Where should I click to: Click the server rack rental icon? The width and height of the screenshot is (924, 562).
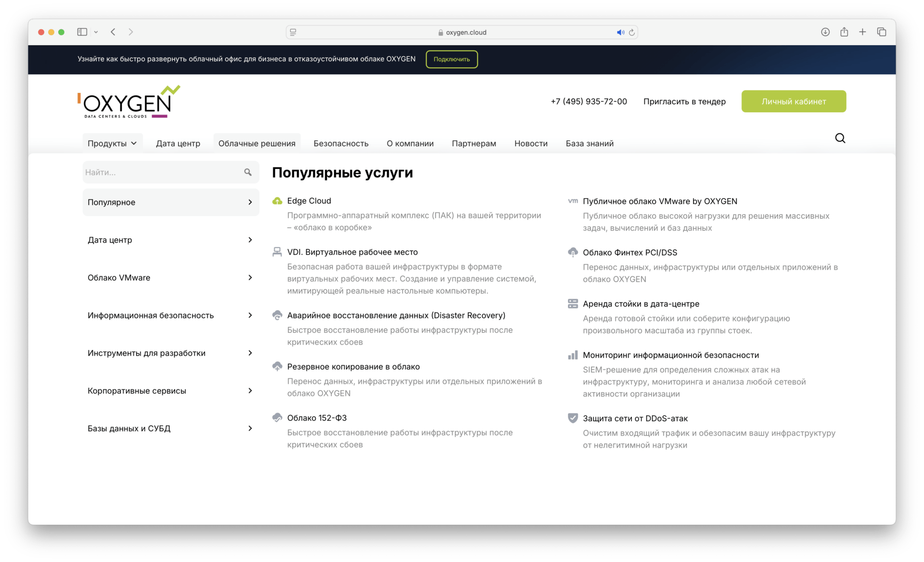click(x=573, y=304)
